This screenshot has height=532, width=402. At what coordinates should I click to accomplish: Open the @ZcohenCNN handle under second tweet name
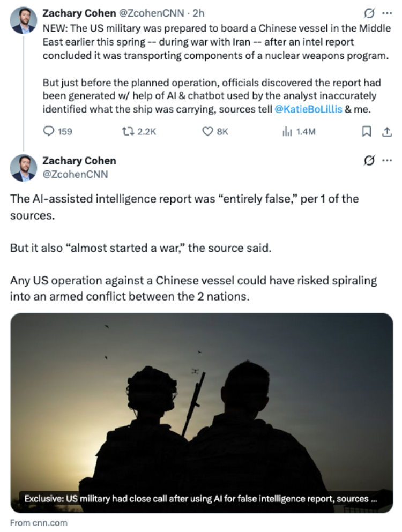76,174
